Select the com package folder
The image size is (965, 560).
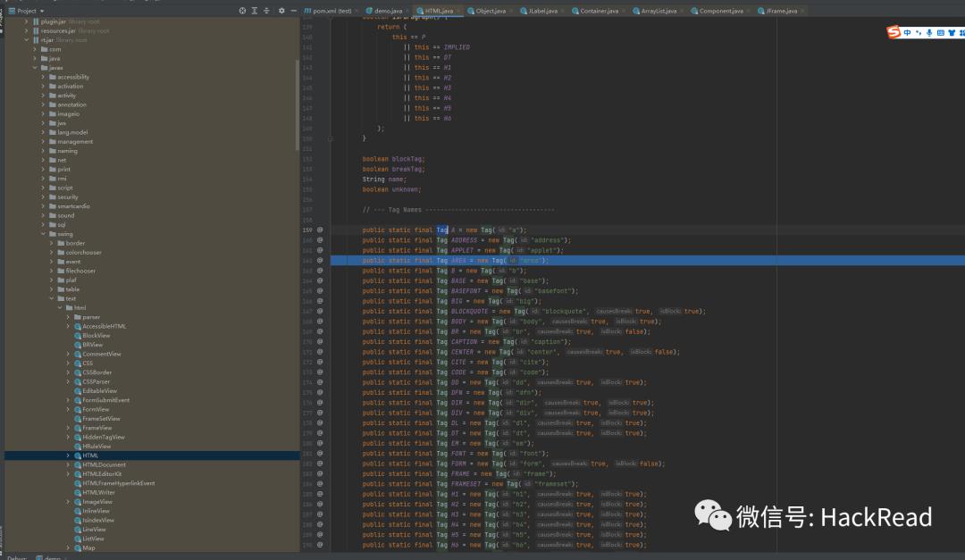click(x=55, y=49)
